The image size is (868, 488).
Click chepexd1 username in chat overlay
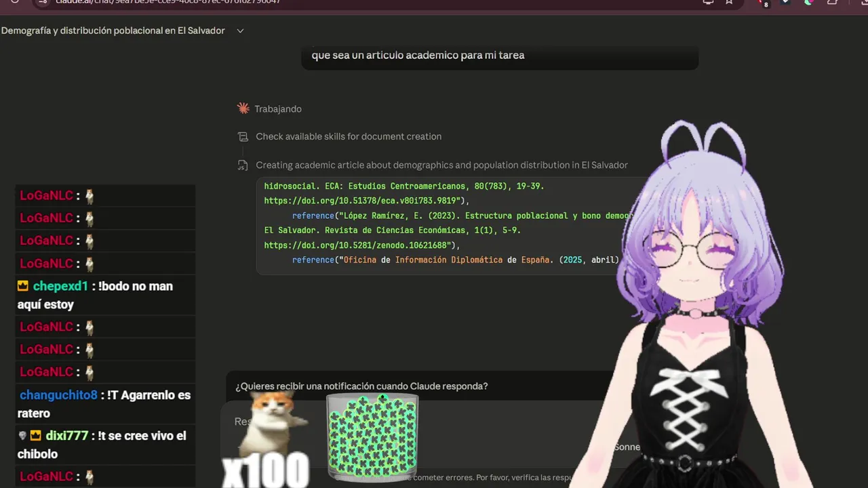[61, 286]
